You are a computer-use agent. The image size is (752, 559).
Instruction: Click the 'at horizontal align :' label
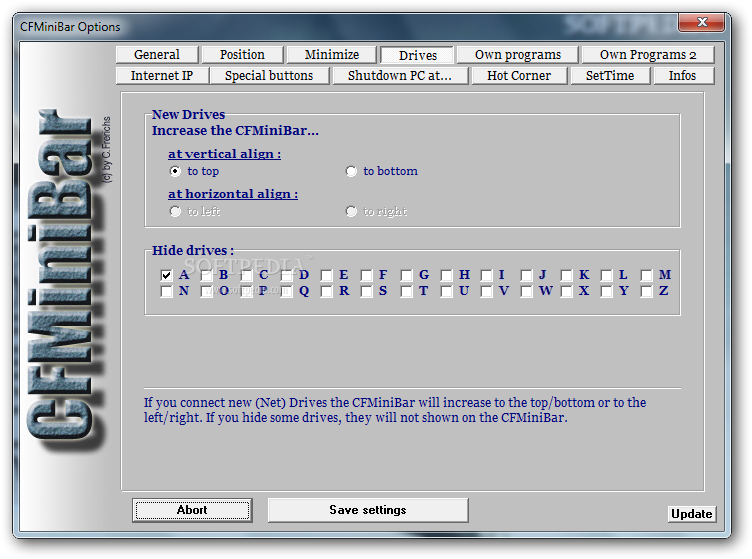pyautogui.click(x=233, y=194)
